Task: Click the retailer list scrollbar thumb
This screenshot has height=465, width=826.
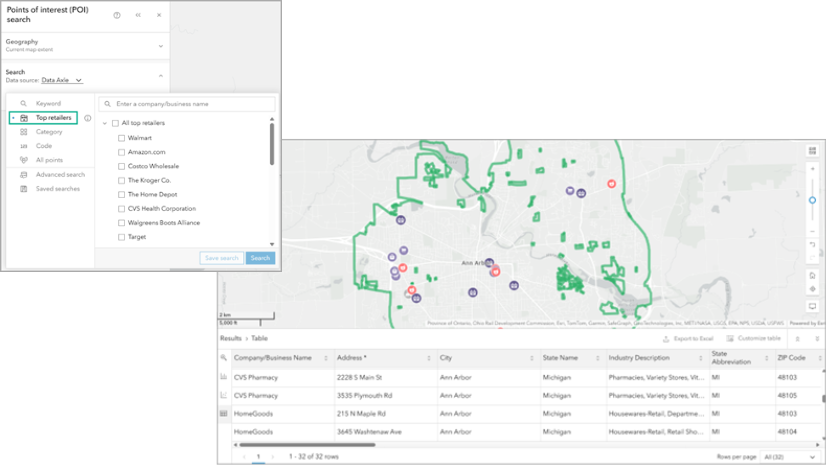Action: point(272,144)
